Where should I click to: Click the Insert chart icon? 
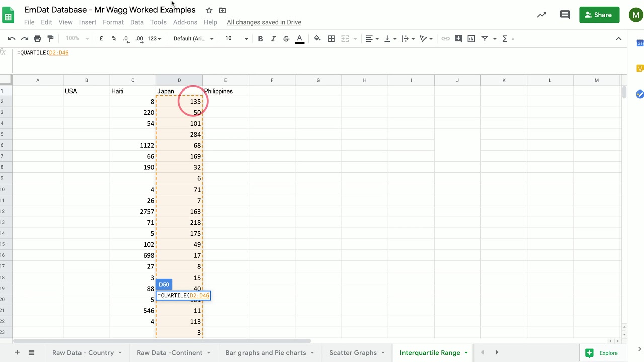click(471, 39)
